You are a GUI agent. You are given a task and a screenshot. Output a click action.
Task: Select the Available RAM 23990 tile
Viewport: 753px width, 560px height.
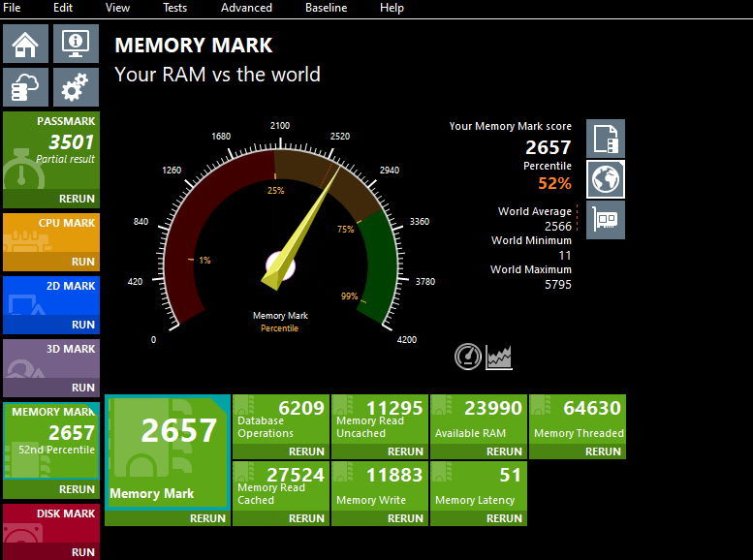tap(479, 420)
